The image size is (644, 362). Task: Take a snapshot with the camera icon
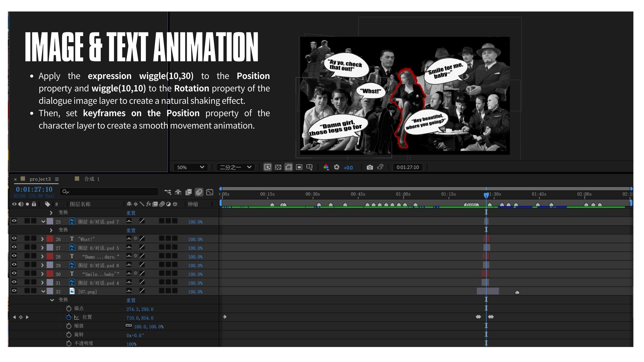[370, 167]
